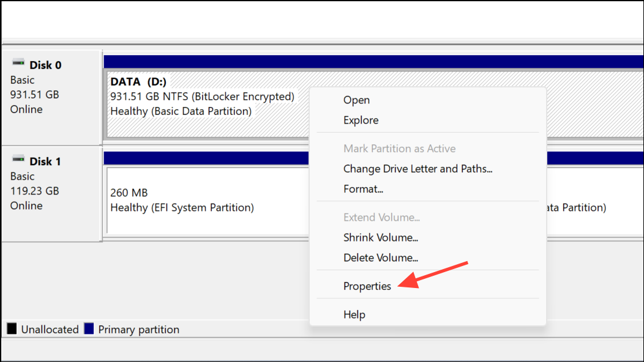The width and height of the screenshot is (644, 362).
Task: Click the Disk 1 drive icon
Action: pyautogui.click(x=18, y=159)
